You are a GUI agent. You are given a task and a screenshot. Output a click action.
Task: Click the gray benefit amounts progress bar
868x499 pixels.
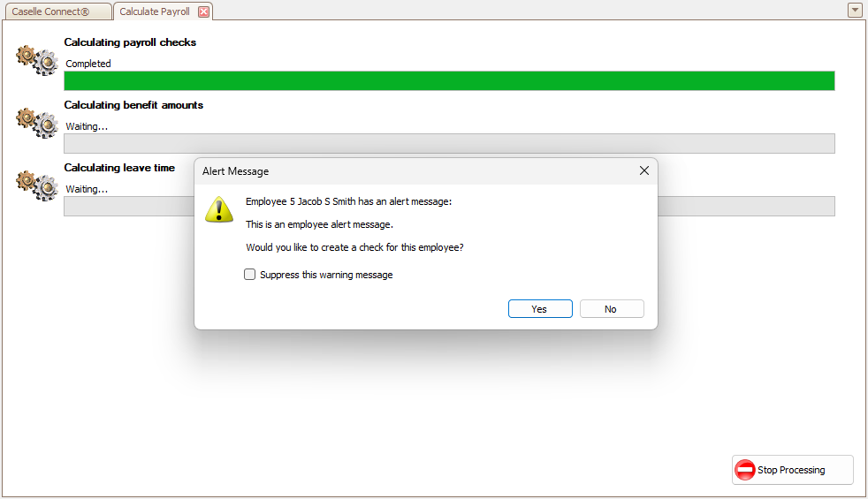(x=449, y=144)
